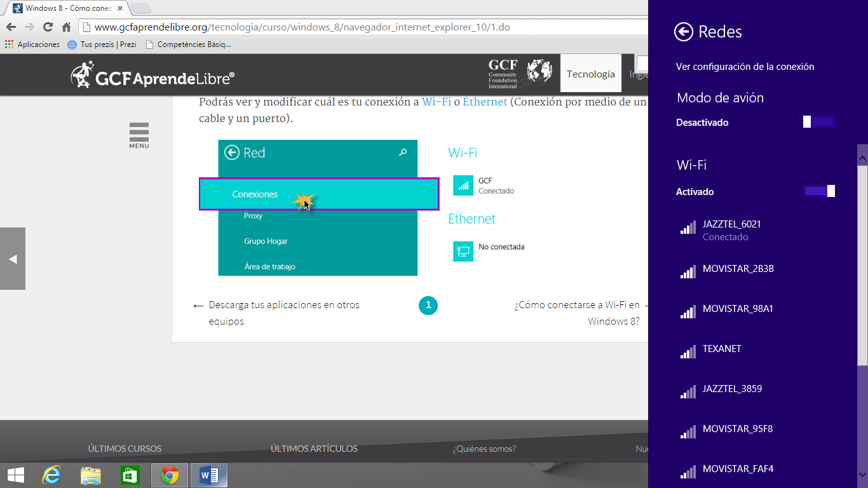This screenshot has height=488, width=868.
Task: Click the signal icon beside TEXANET
Action: click(x=688, y=352)
